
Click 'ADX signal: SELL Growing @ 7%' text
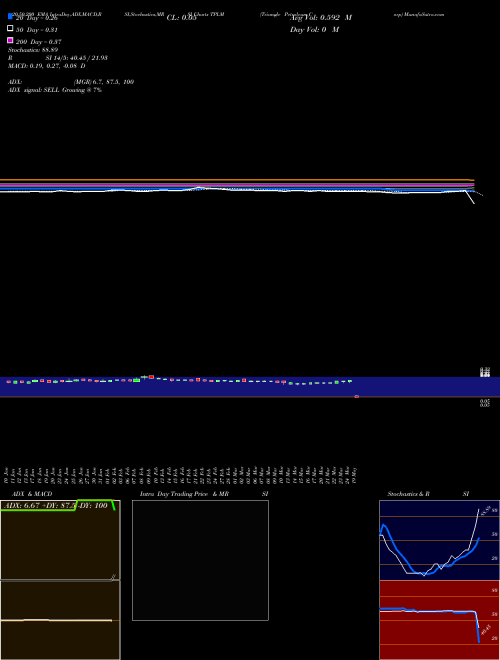55,90
